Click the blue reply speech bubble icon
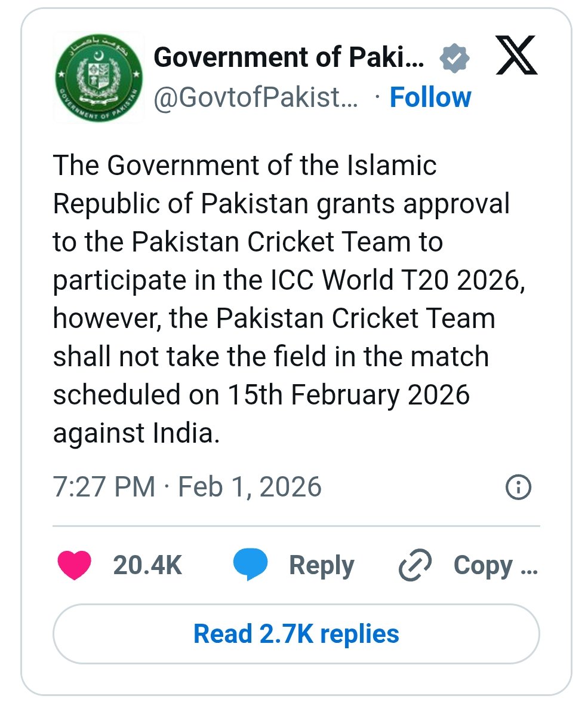Image resolution: width=588 pixels, height=705 pixels. click(250, 565)
